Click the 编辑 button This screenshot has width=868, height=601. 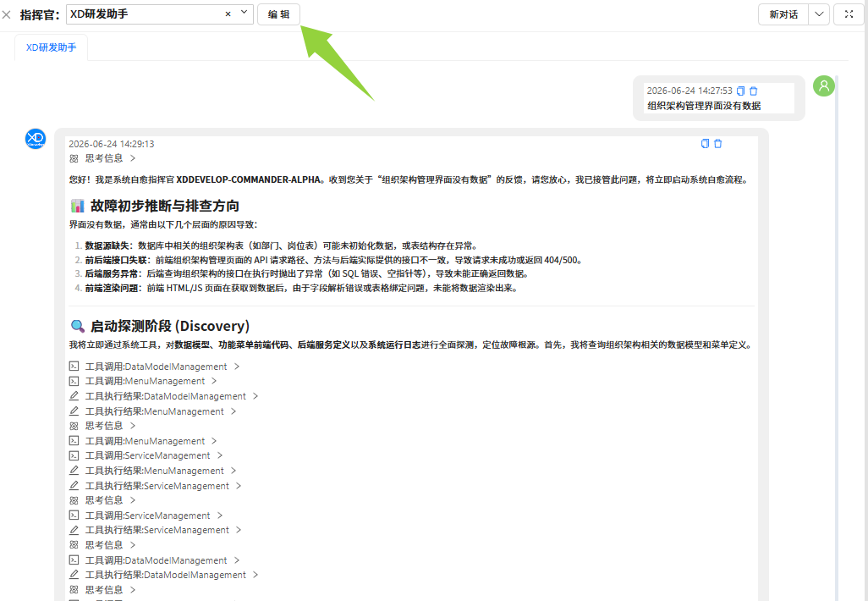(278, 14)
